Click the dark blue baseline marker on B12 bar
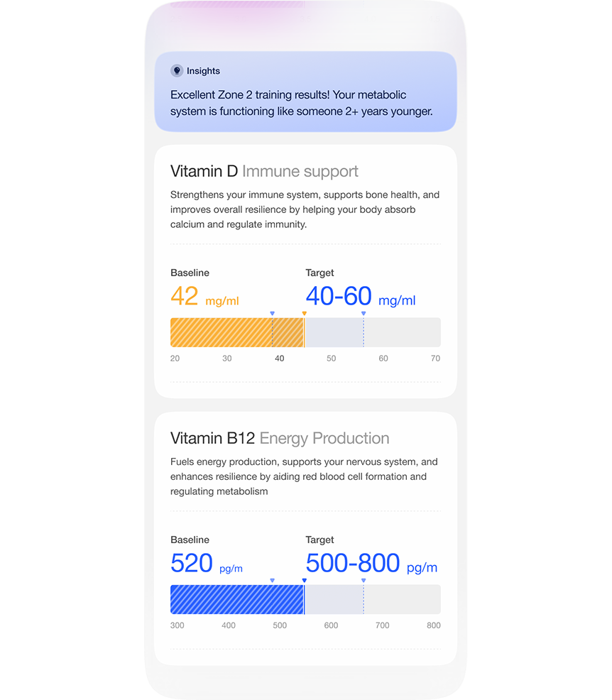The image size is (612, 700). [x=305, y=580]
